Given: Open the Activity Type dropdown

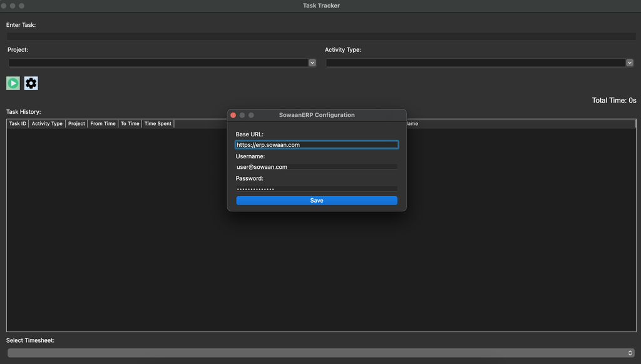Looking at the screenshot, I should coord(629,63).
